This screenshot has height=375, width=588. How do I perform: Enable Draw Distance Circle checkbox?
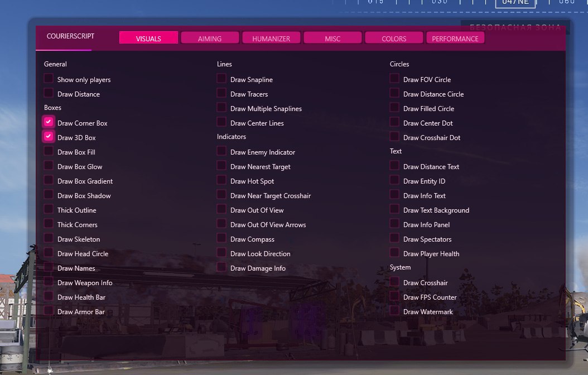point(394,93)
